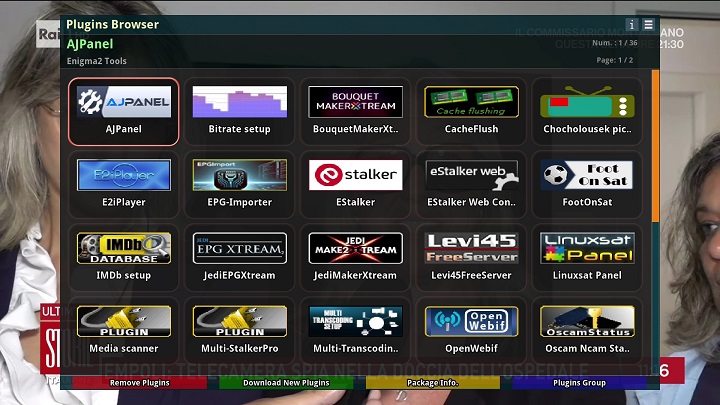Viewport: 720px width, 405px height.
Task: Click the green AJPanel heading
Action: coord(90,44)
